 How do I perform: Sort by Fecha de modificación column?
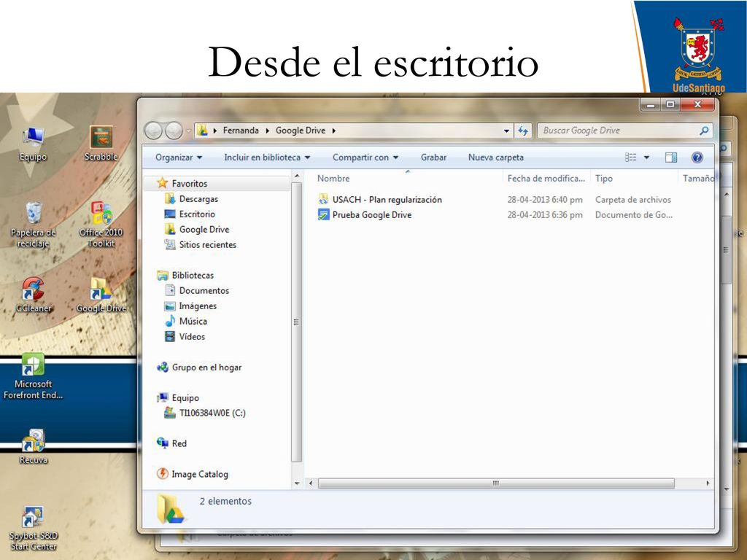[546, 179]
